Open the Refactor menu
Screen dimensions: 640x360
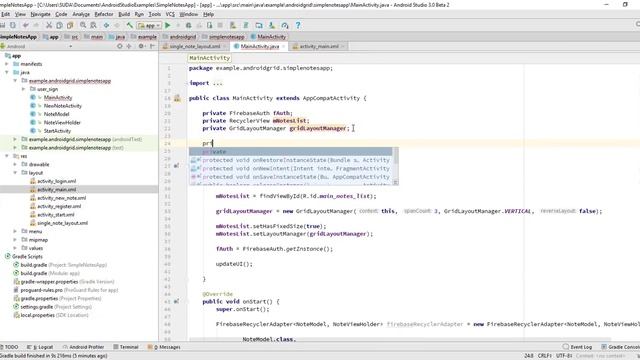pos(104,14)
